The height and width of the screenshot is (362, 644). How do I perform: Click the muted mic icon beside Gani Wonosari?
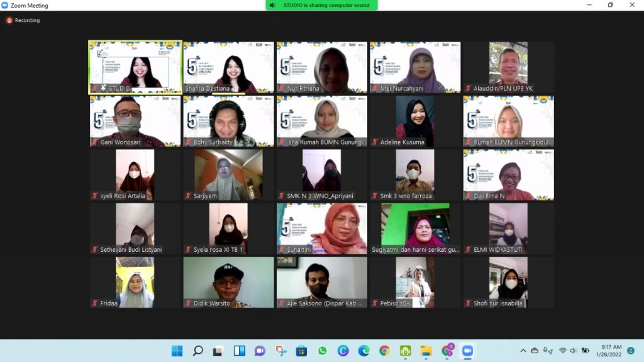coord(95,142)
